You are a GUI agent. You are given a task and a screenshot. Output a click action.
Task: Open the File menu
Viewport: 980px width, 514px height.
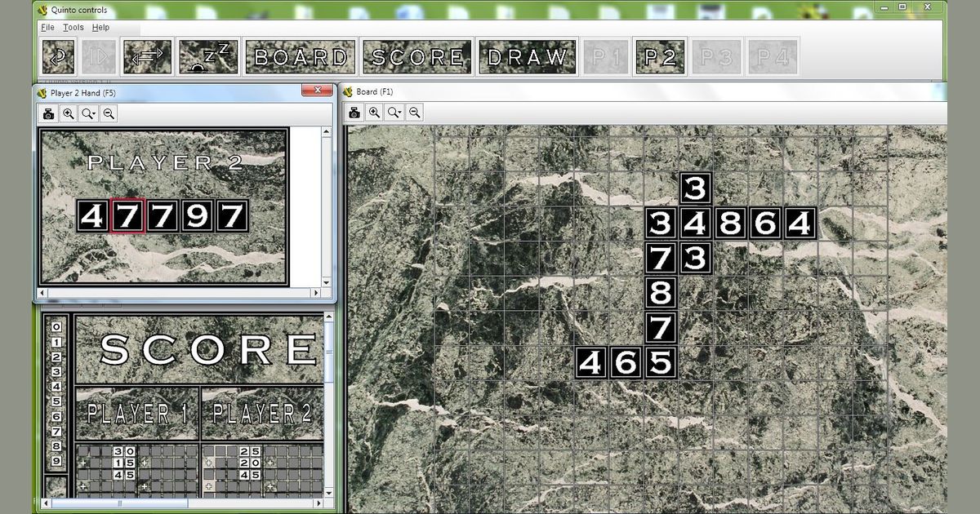(47, 27)
